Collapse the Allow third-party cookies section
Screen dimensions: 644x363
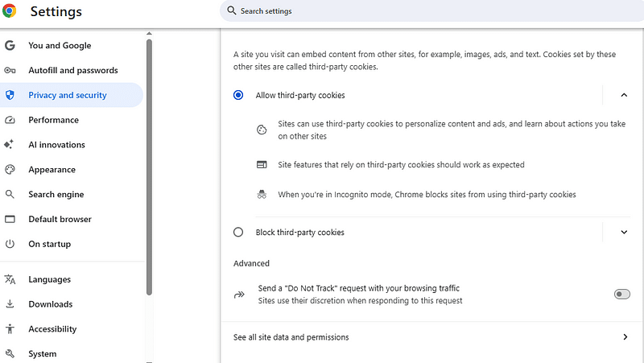[624, 95]
